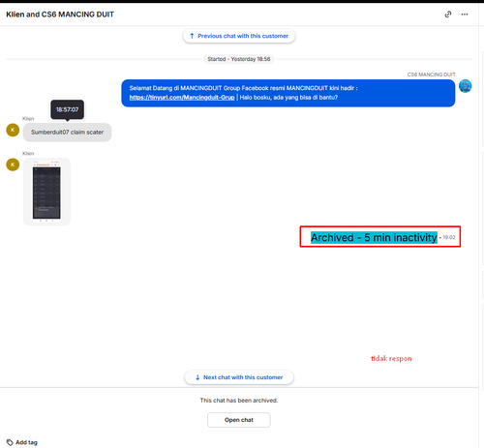Go to next chat with this customer
This screenshot has width=484, height=448.
(239, 377)
